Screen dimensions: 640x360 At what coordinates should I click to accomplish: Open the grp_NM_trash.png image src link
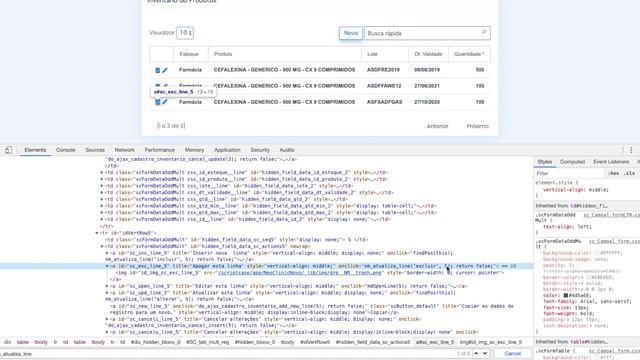click(300, 273)
